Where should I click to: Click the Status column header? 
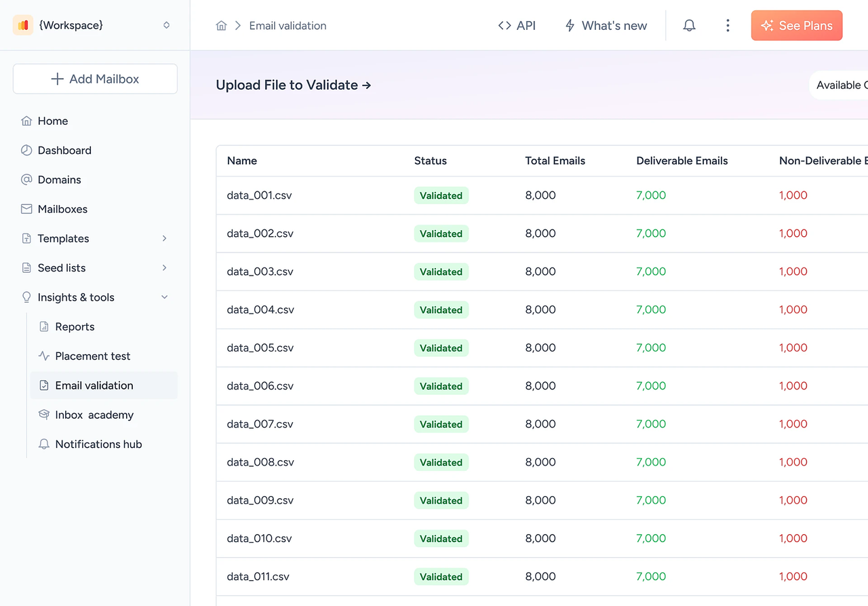click(x=431, y=161)
